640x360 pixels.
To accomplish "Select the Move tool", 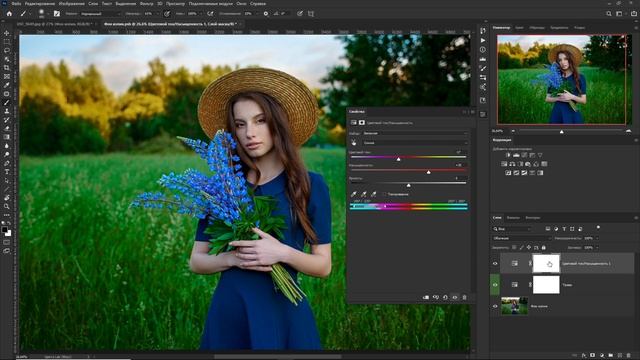I will [x=7, y=33].
